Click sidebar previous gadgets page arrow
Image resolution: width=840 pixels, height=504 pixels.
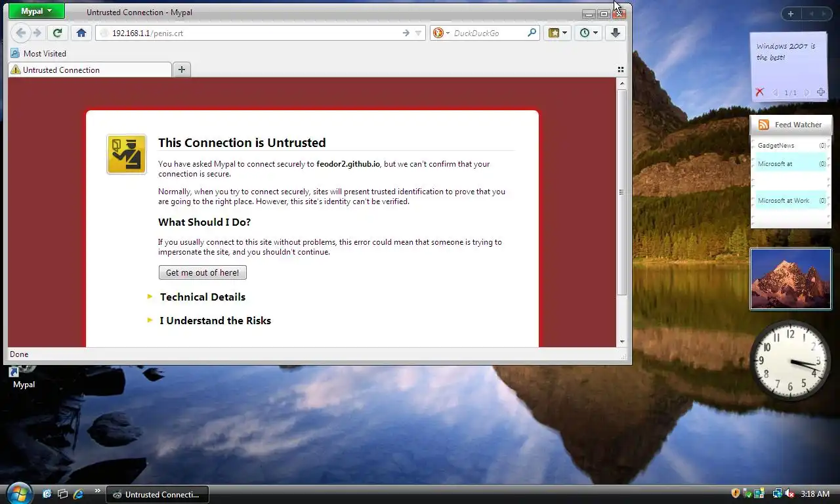[811, 14]
